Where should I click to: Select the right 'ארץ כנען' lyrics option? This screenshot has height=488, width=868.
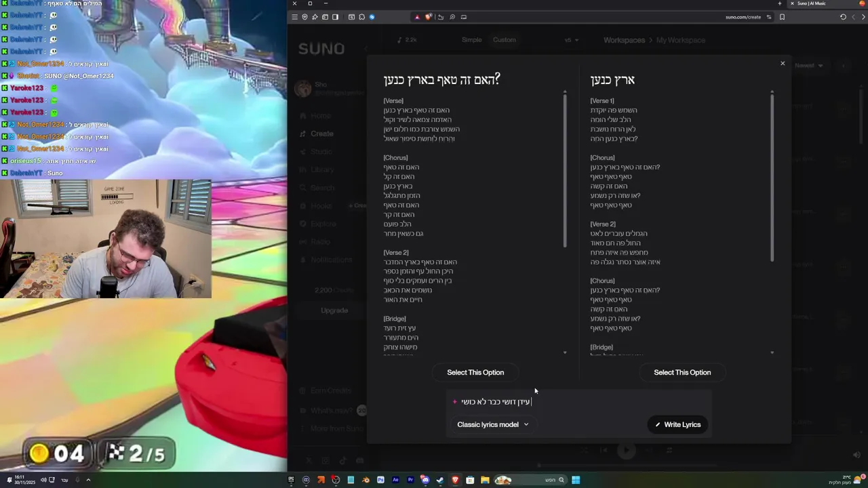[682, 372]
